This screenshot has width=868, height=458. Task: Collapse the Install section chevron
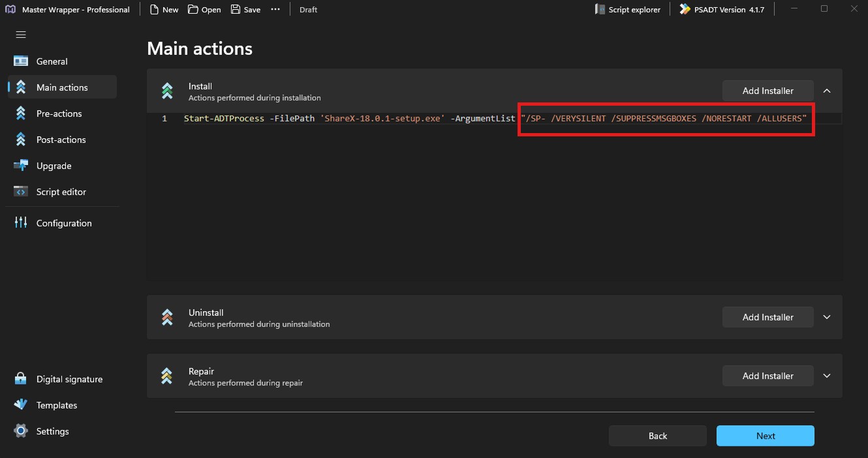pos(827,91)
